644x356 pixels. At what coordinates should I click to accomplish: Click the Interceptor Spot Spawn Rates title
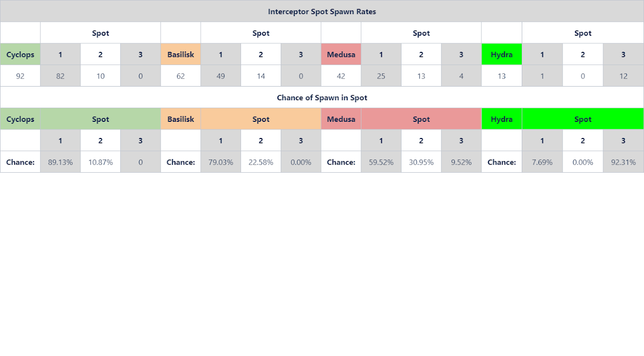322,12
